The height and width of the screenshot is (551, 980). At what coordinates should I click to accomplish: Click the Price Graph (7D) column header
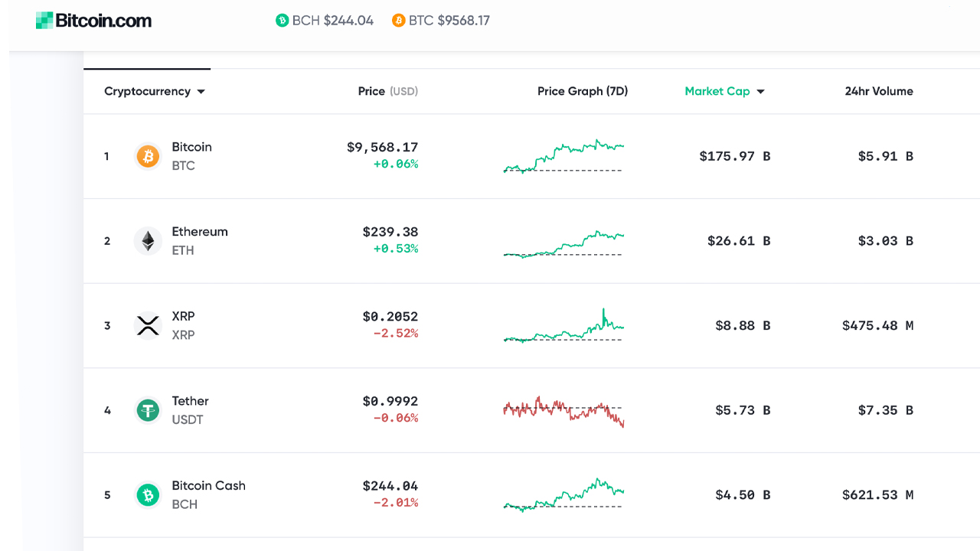pos(583,91)
